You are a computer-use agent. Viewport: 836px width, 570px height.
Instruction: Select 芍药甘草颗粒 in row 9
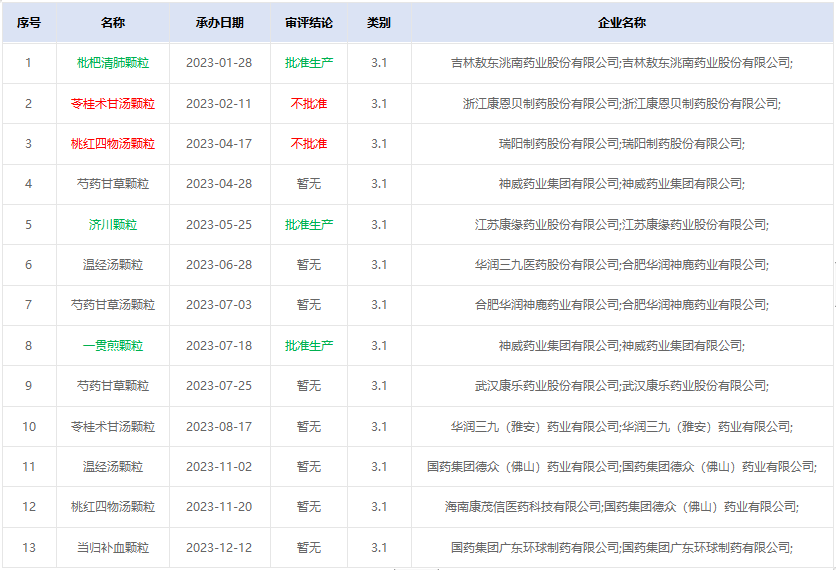point(113,386)
